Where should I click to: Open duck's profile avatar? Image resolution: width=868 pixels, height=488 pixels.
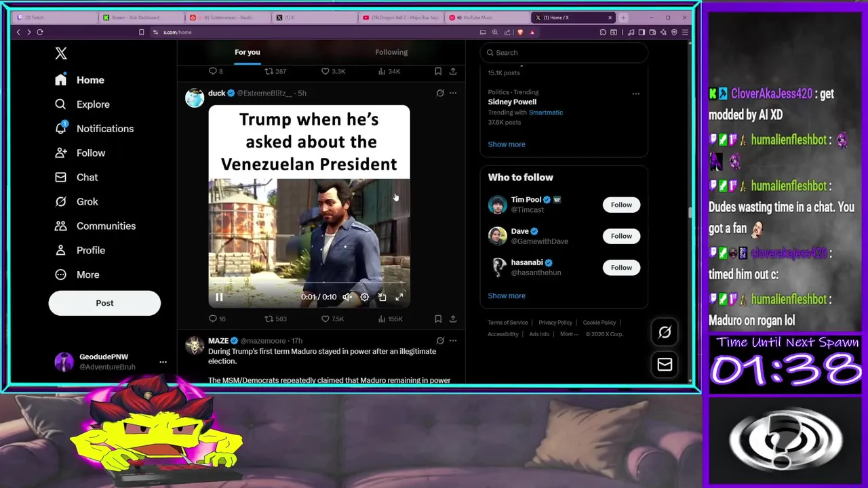click(x=195, y=98)
